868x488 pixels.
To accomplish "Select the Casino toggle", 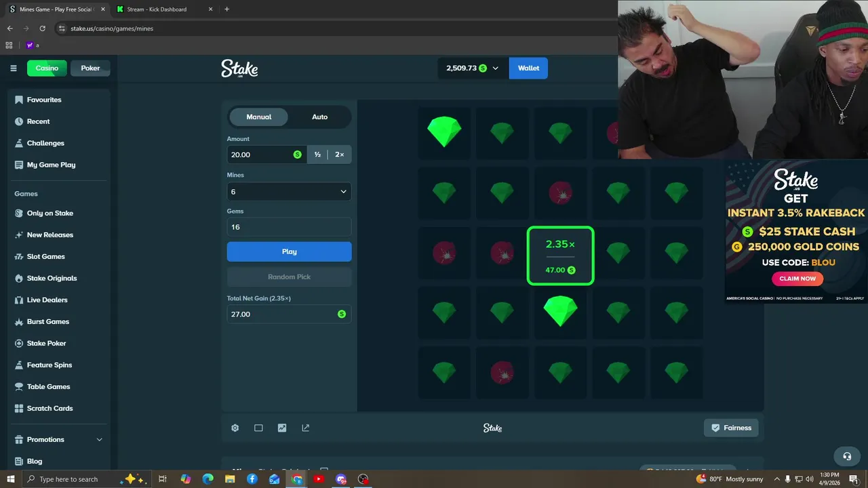I will pos(47,68).
